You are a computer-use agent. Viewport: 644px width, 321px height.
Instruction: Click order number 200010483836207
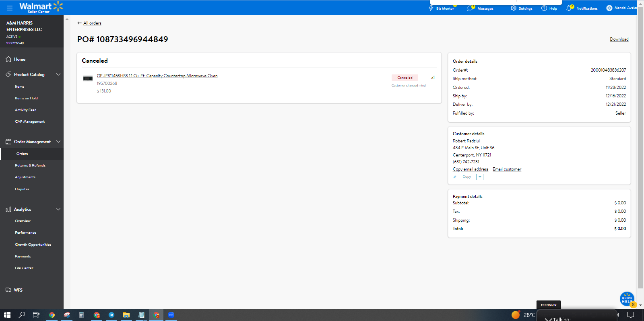click(608, 70)
